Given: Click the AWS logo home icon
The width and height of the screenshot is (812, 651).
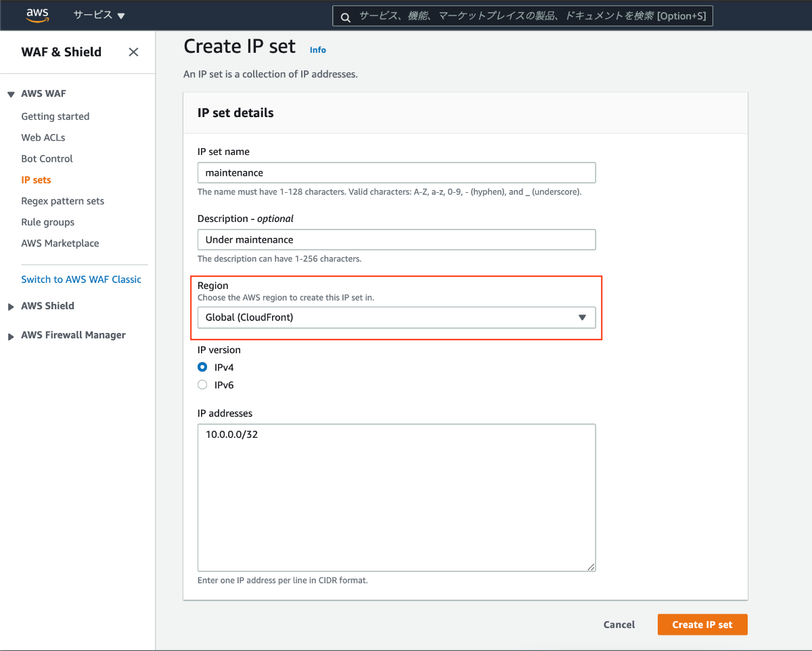Looking at the screenshot, I should point(37,15).
